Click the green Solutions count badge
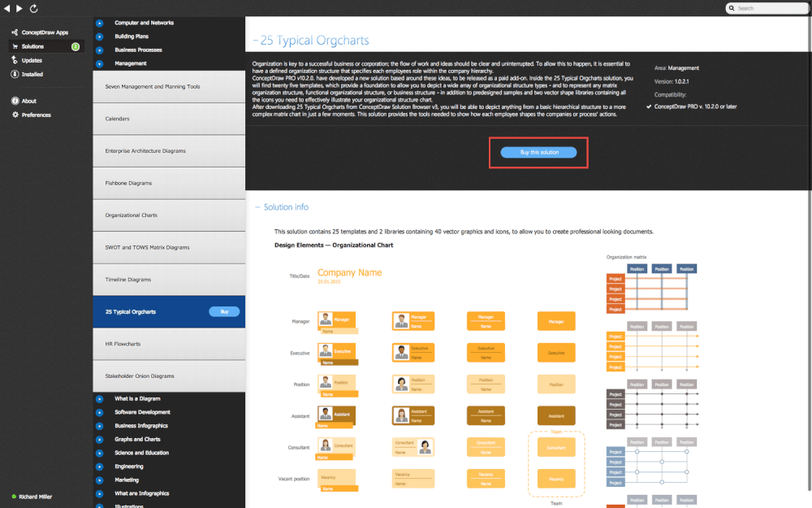 click(x=76, y=46)
